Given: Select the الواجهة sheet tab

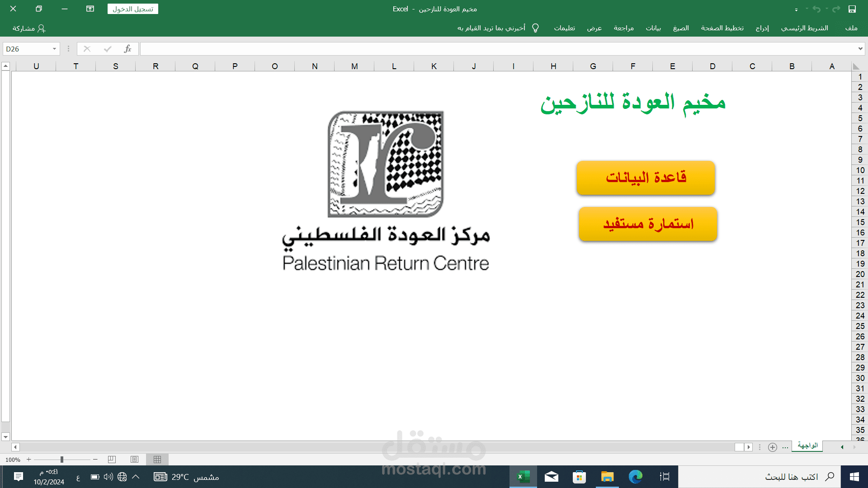Looking at the screenshot, I should [x=807, y=446].
